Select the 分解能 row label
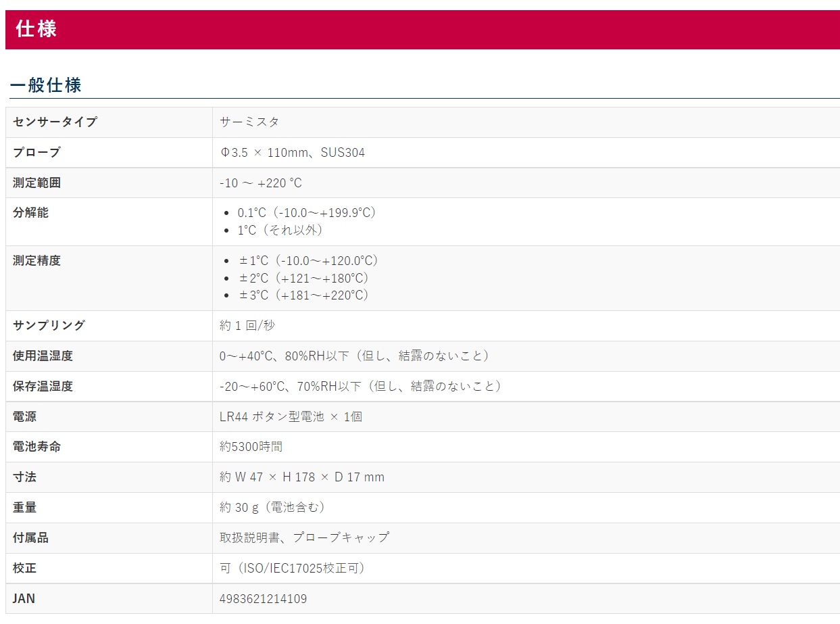The height and width of the screenshot is (624, 840). click(x=30, y=213)
